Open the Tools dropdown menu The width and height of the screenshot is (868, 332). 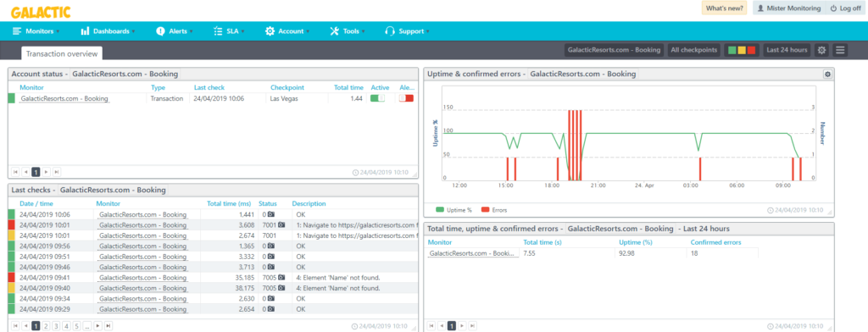coord(347,31)
